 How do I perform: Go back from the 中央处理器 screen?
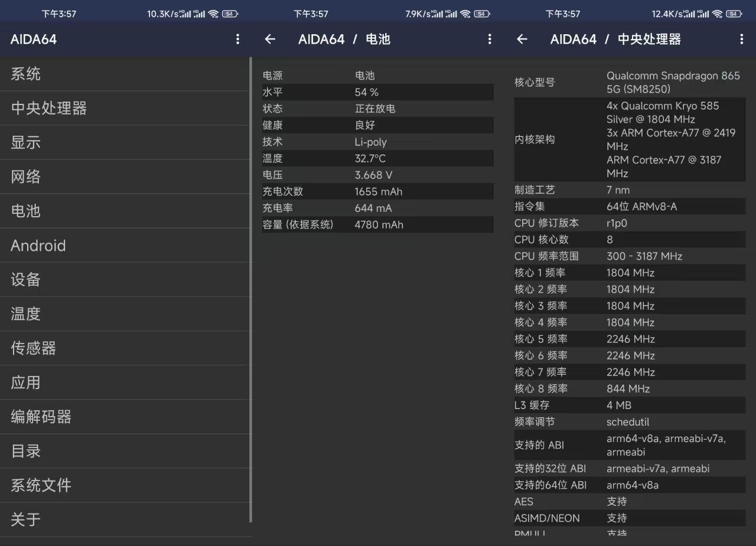point(522,39)
